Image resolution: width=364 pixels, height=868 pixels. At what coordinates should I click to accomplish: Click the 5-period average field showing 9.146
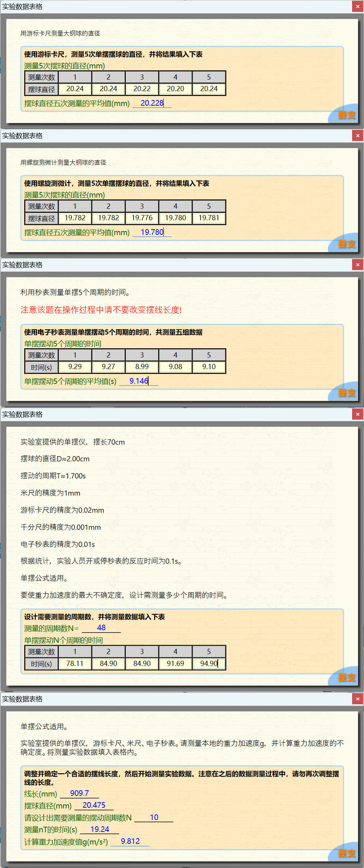(x=138, y=381)
